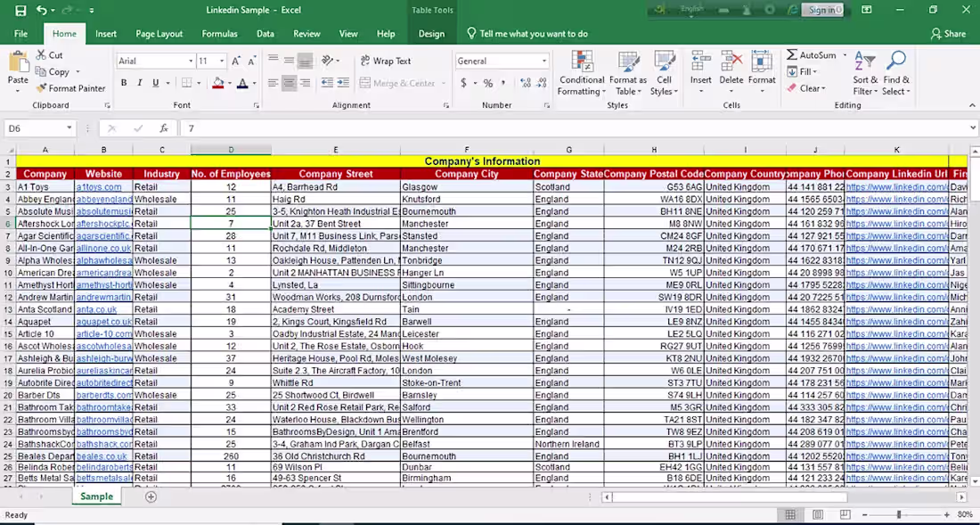The image size is (980, 525).
Task: Decrease decimal places
Action: coord(542,83)
